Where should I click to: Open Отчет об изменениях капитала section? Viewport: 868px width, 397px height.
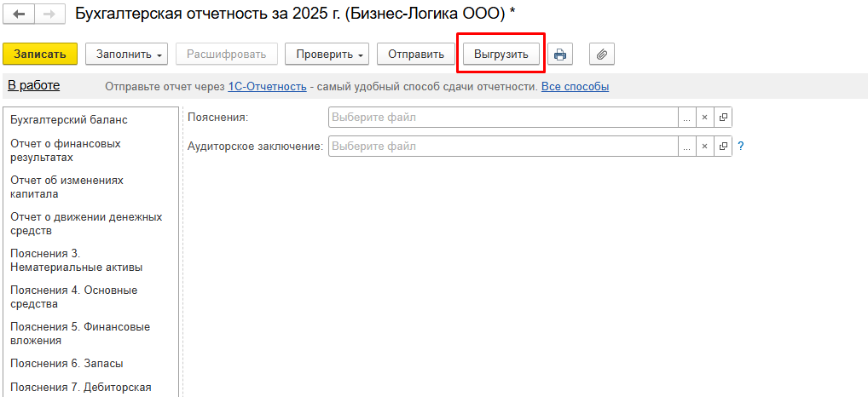(x=67, y=187)
